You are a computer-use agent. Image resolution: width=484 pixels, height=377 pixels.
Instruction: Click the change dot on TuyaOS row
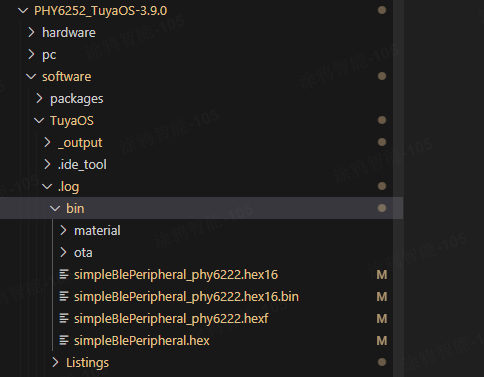coord(382,120)
